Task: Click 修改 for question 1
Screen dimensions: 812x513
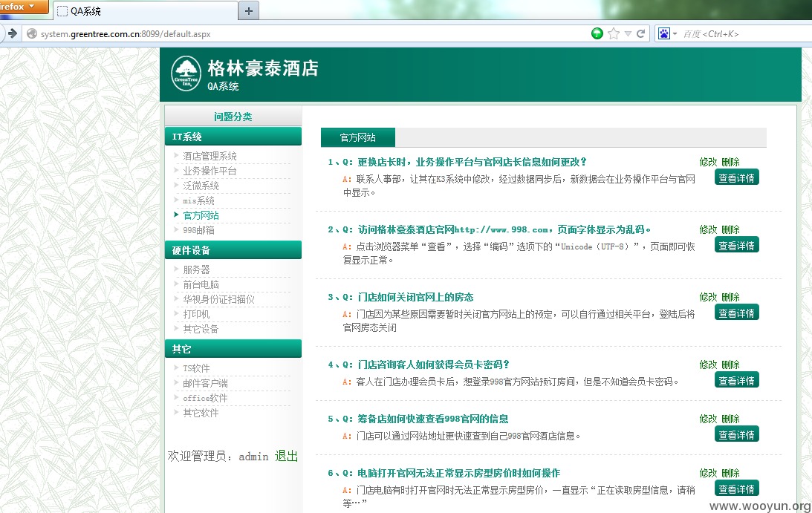Action: coord(709,162)
